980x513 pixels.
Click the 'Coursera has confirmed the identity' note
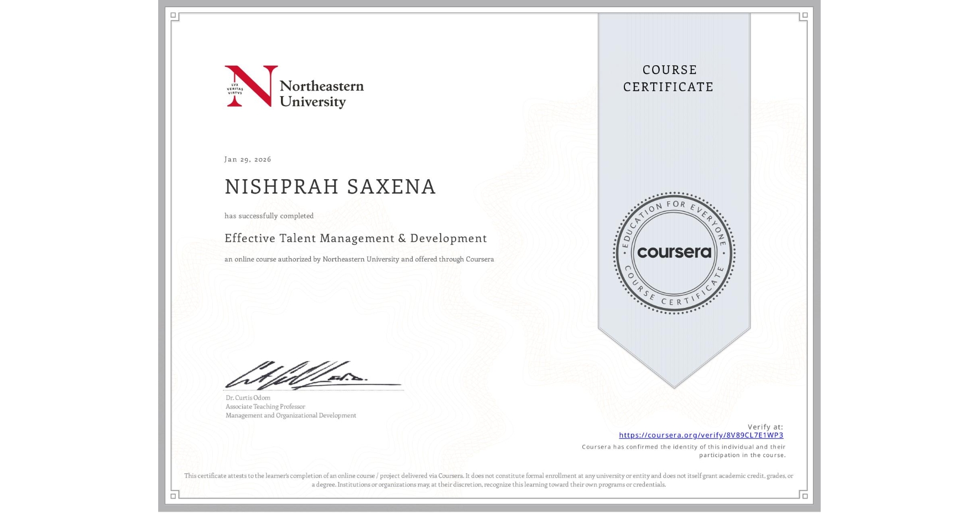click(x=684, y=451)
